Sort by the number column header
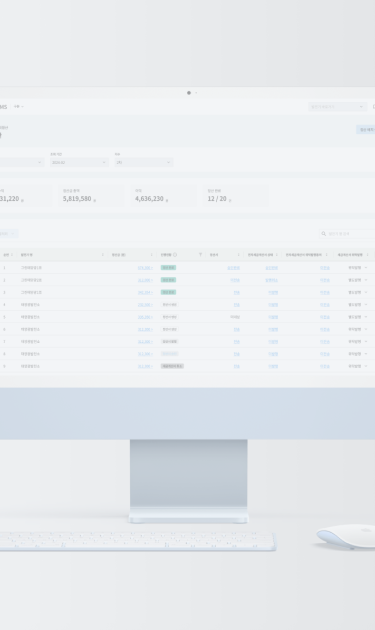The height and width of the screenshot is (630, 375). click(x=8, y=255)
